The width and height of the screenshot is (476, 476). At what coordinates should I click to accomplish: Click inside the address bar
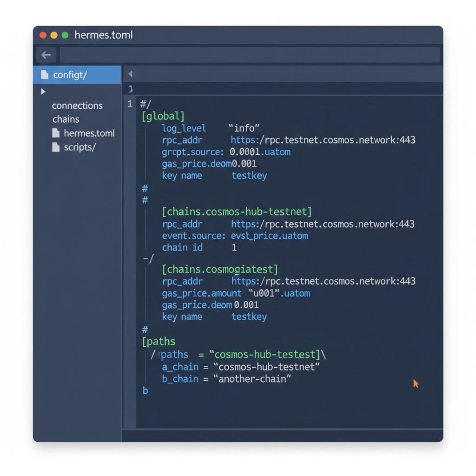(250, 54)
